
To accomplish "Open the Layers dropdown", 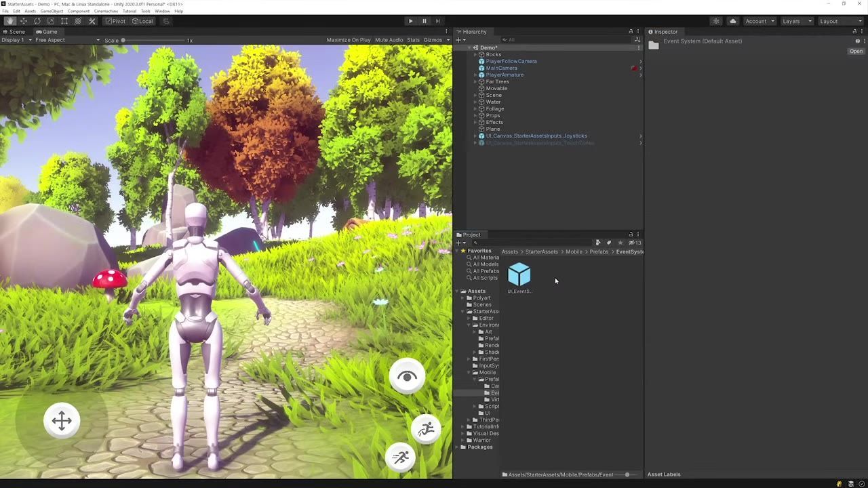I will [797, 21].
